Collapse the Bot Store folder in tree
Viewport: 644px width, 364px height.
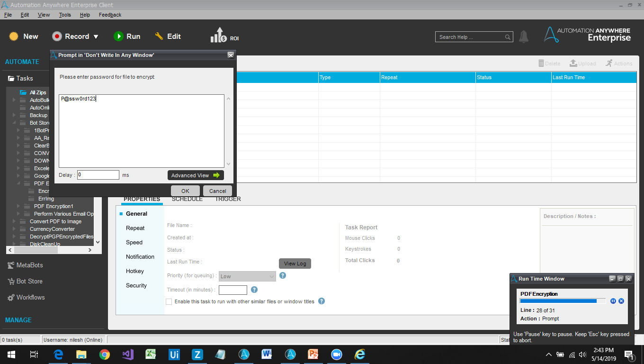(x=14, y=123)
